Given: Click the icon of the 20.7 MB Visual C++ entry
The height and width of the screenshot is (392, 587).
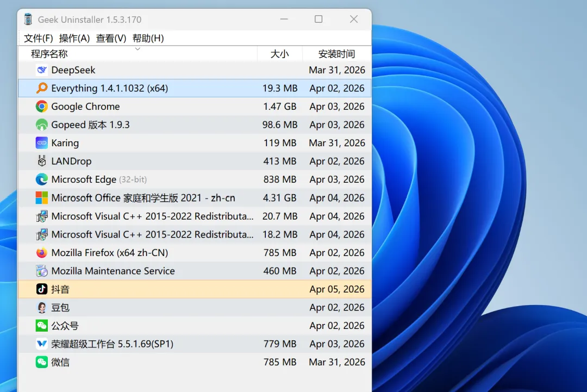Looking at the screenshot, I should pyautogui.click(x=41, y=216).
